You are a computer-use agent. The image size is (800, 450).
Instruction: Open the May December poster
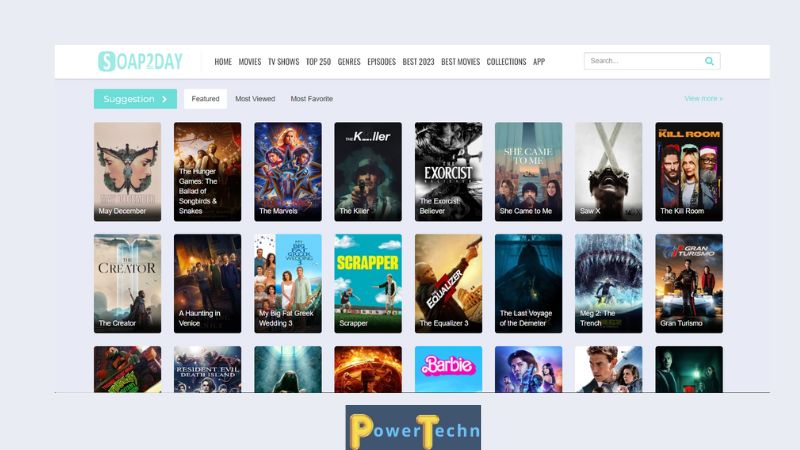[x=127, y=171]
